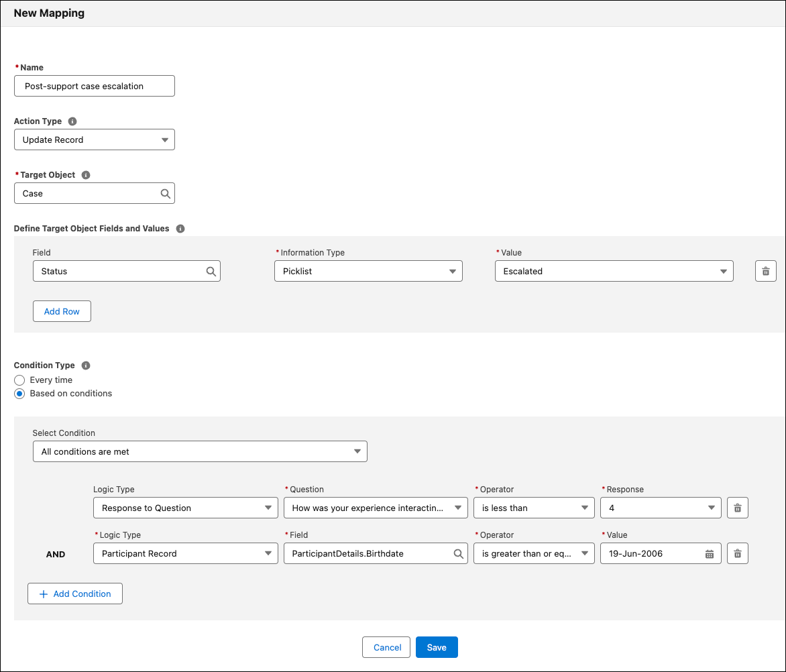Select the Every time radio option
This screenshot has height=672, width=786.
pyautogui.click(x=19, y=380)
